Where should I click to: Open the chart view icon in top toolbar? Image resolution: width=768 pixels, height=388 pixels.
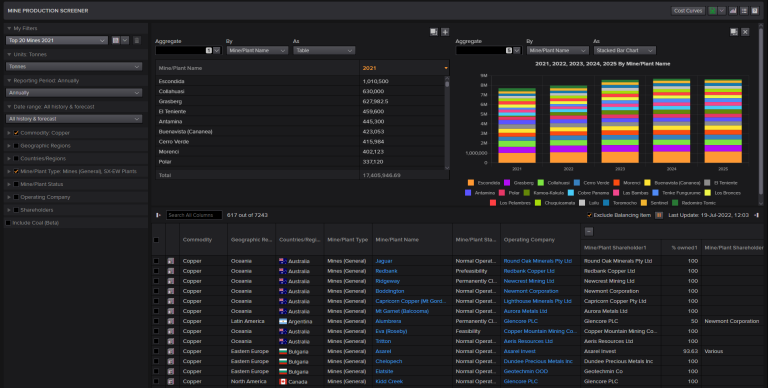(x=733, y=11)
